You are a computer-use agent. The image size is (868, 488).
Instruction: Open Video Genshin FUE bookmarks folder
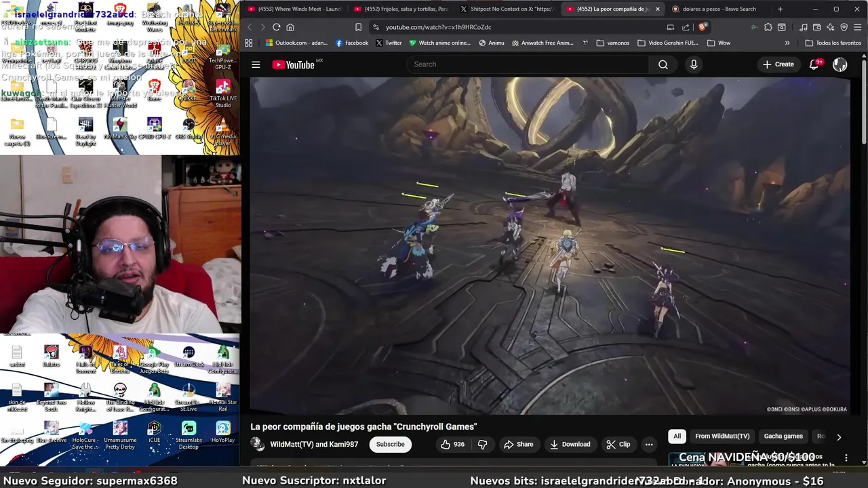click(x=667, y=43)
